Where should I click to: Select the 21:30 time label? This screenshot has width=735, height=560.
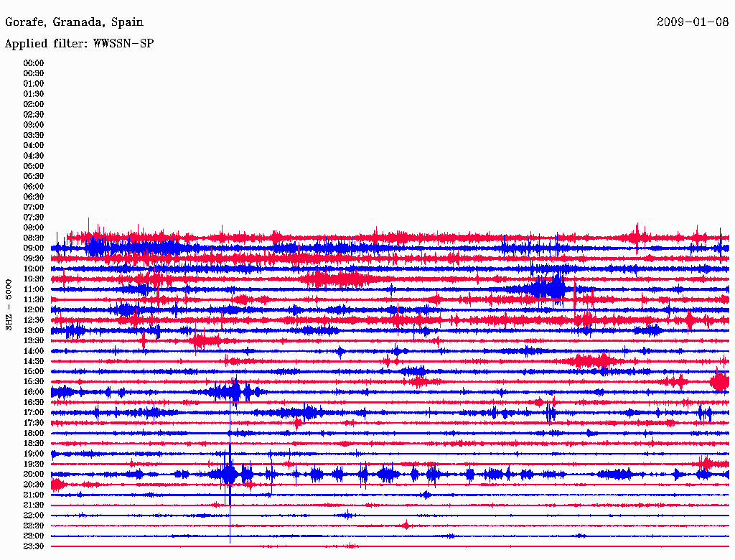pyautogui.click(x=33, y=505)
